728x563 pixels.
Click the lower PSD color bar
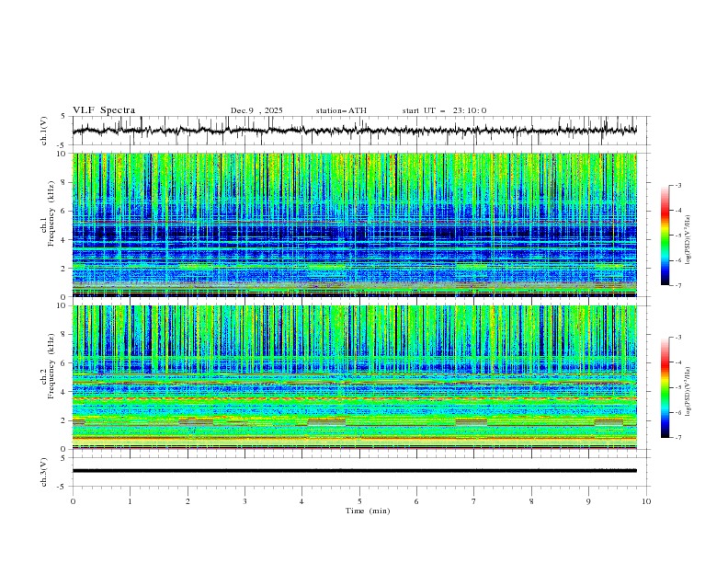point(665,387)
